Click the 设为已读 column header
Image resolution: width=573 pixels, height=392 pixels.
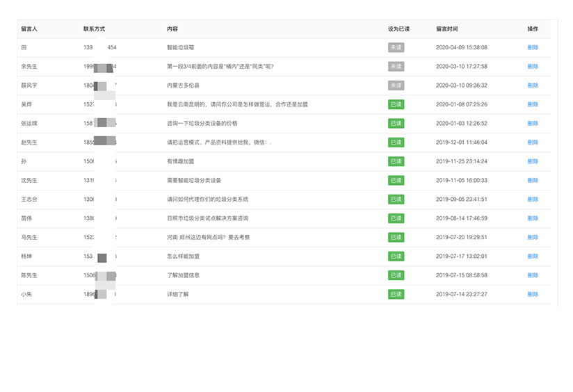pyautogui.click(x=398, y=29)
